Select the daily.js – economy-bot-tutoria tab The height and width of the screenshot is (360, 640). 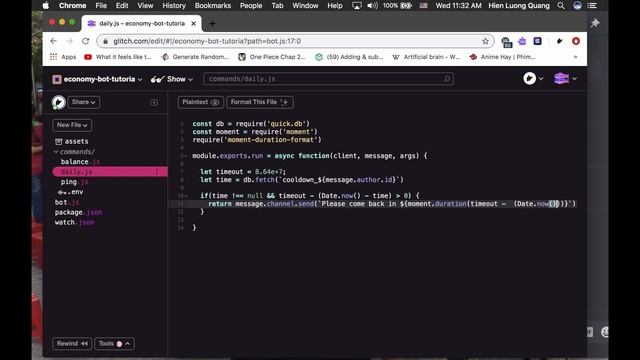click(x=142, y=24)
